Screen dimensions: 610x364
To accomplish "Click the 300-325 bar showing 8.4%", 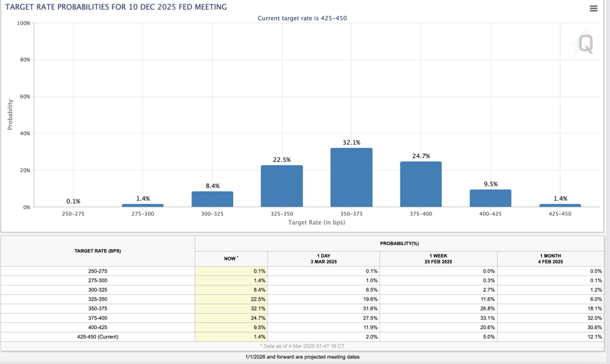I will click(x=212, y=199).
